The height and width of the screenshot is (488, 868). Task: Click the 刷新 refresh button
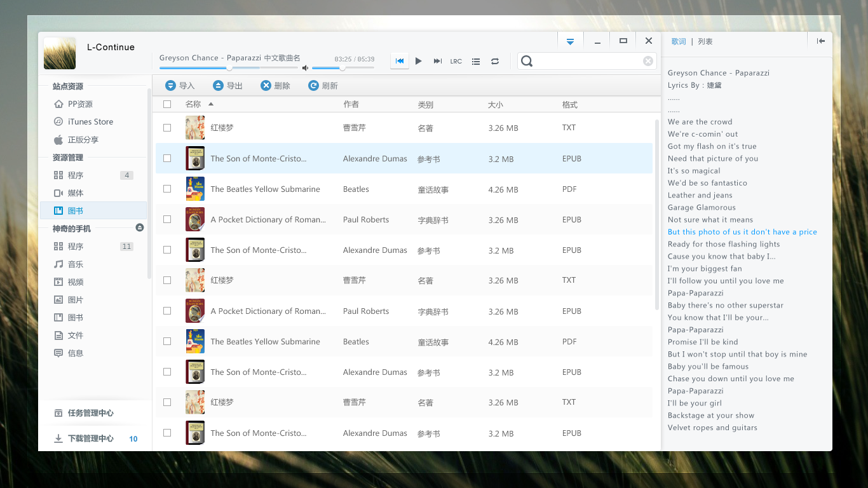coord(323,86)
